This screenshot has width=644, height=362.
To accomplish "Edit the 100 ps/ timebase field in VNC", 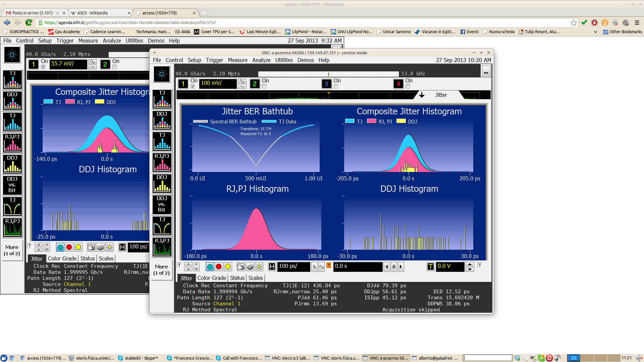I will click(294, 266).
